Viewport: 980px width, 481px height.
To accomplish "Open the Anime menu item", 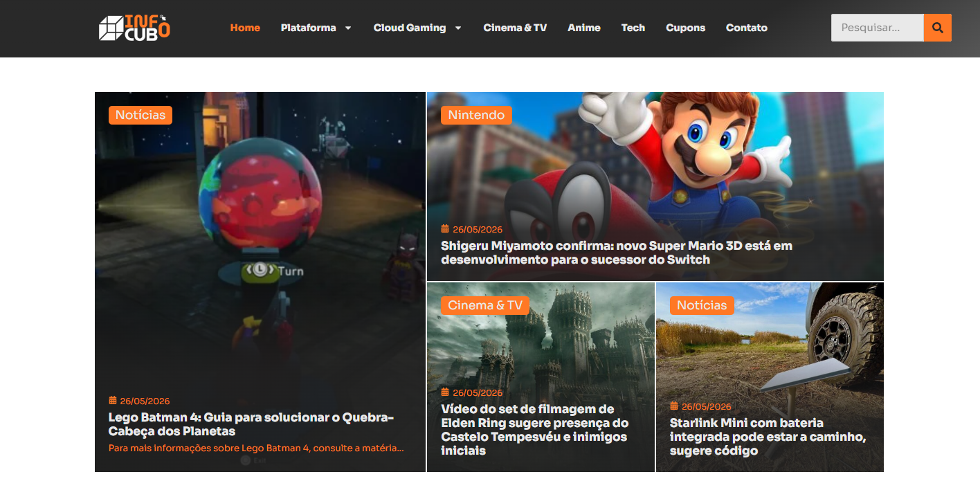I will tap(584, 28).
